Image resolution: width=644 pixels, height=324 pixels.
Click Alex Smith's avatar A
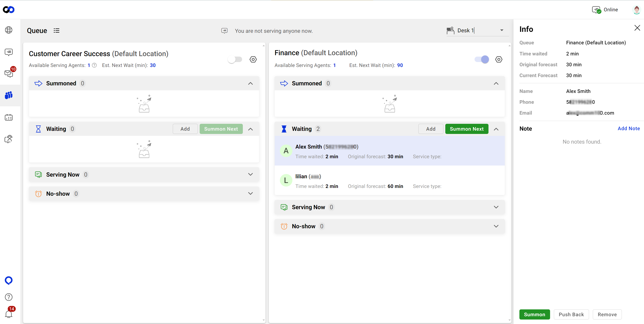pyautogui.click(x=286, y=151)
